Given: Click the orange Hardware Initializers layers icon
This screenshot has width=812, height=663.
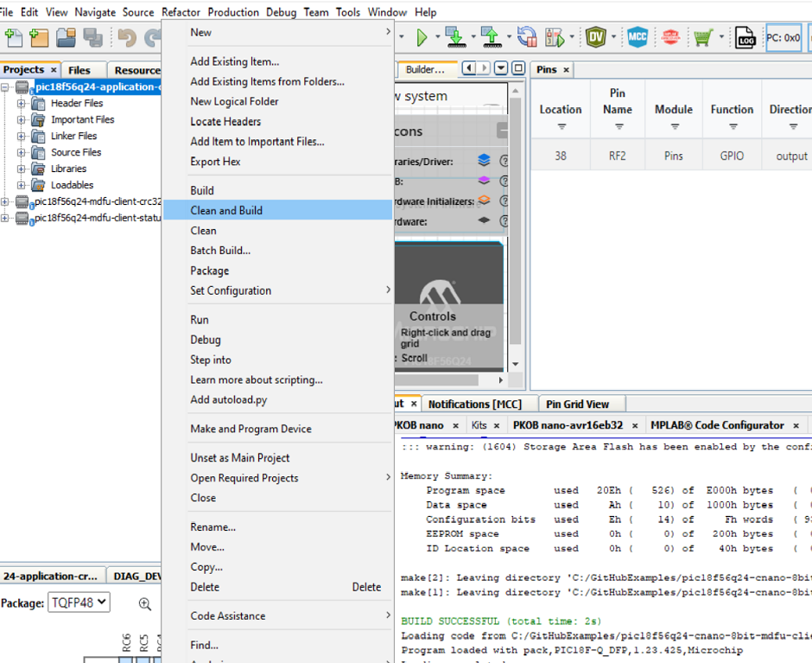Looking at the screenshot, I should [484, 200].
